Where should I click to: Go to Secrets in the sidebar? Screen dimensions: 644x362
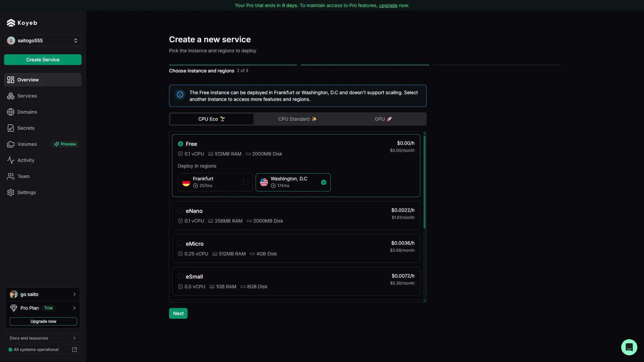(x=43, y=128)
